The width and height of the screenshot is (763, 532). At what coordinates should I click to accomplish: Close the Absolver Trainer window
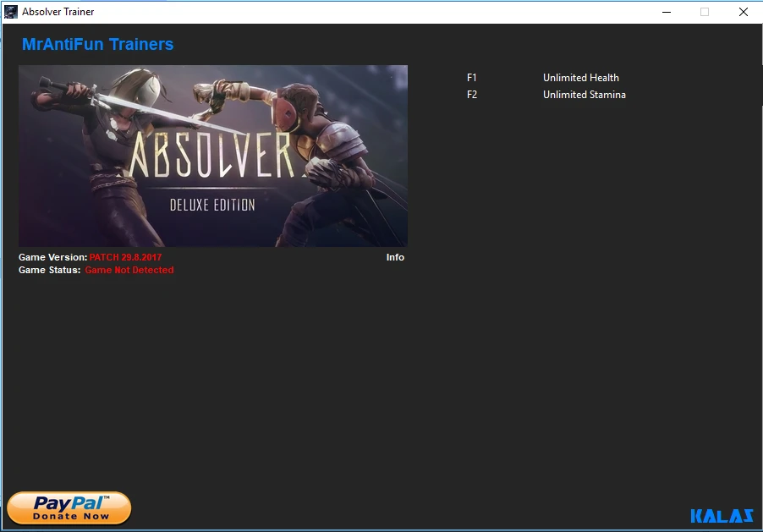click(x=744, y=12)
